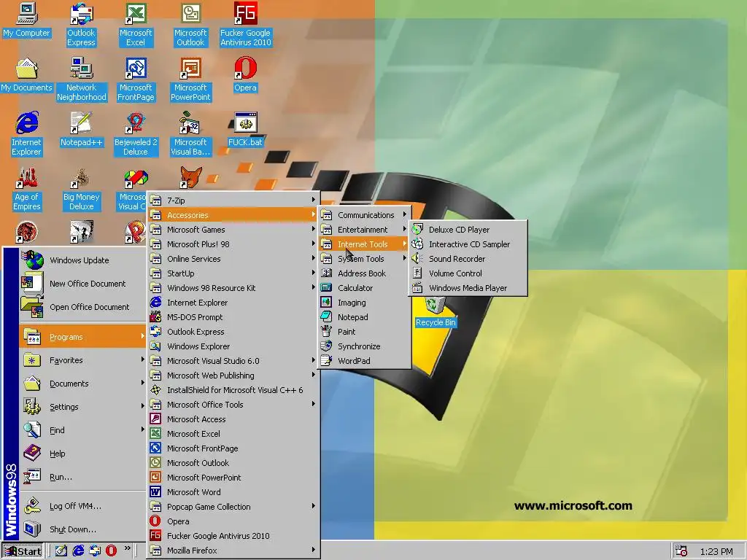Select Microsoft FrontPage desktop shortcut
Screen dimensions: 747x560
click(136, 79)
